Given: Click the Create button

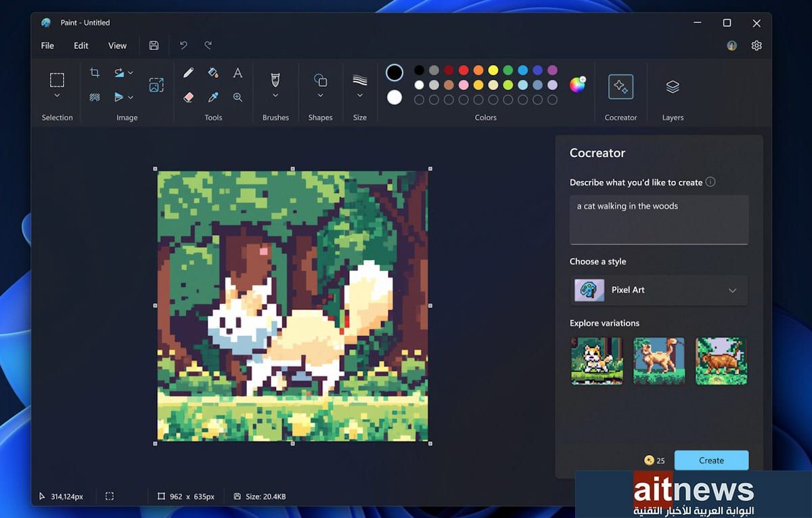Looking at the screenshot, I should click(711, 460).
